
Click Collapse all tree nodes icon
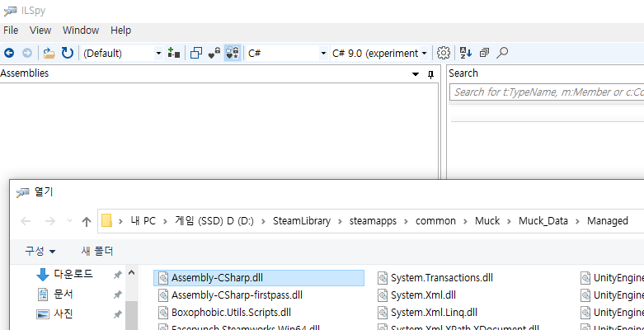(x=484, y=53)
